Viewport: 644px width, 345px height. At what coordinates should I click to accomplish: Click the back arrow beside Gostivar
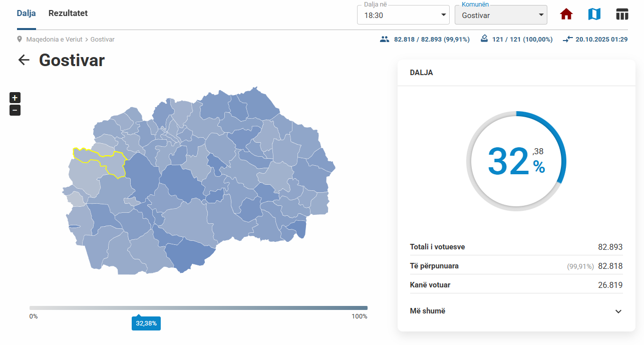point(24,60)
